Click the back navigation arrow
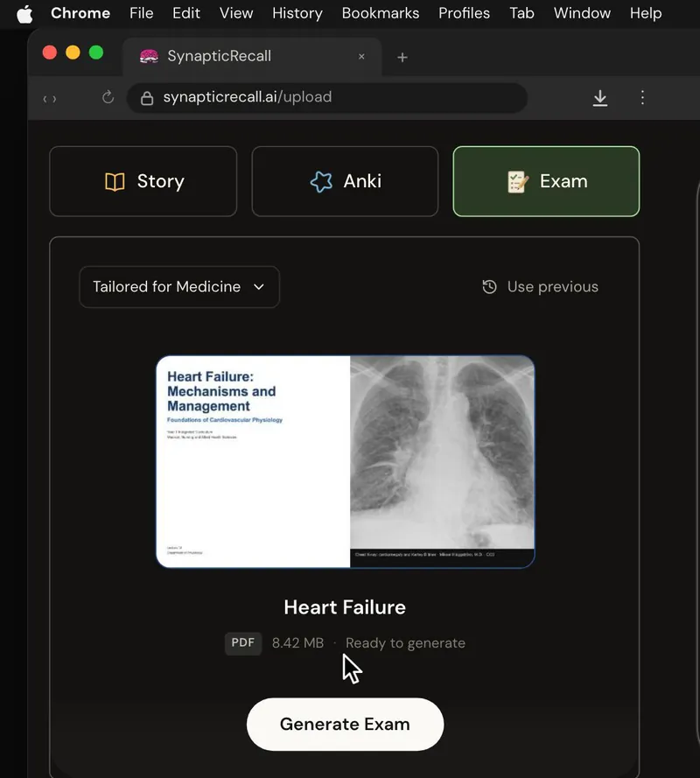This screenshot has height=778, width=700. click(x=45, y=99)
